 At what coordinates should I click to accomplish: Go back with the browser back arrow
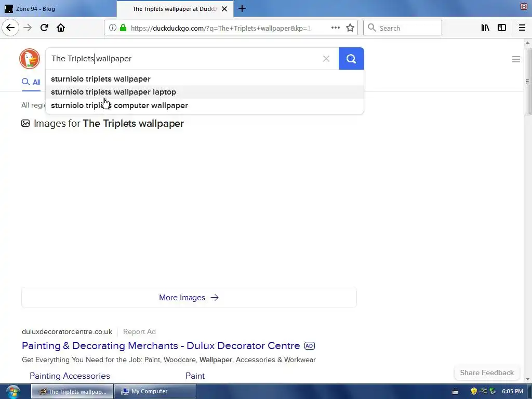(10, 28)
